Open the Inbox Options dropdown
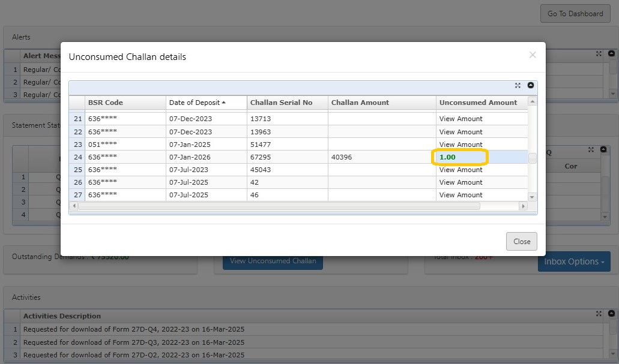Viewport: 619px width, 364px height. 573,261
